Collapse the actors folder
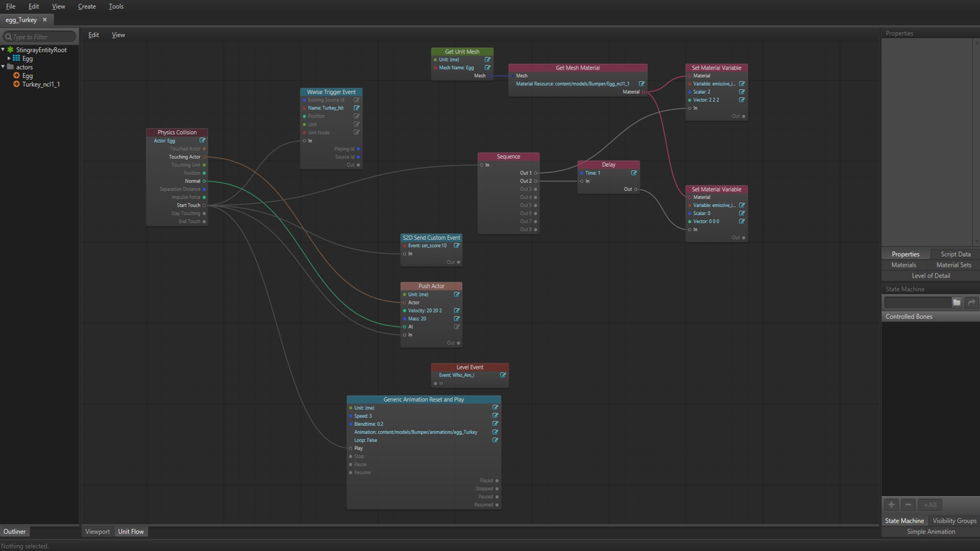980x551 pixels. pos(3,67)
